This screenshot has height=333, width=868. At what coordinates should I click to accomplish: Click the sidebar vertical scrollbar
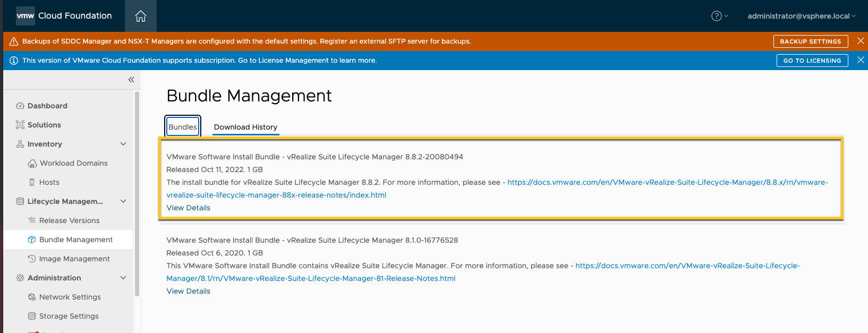[x=137, y=194]
